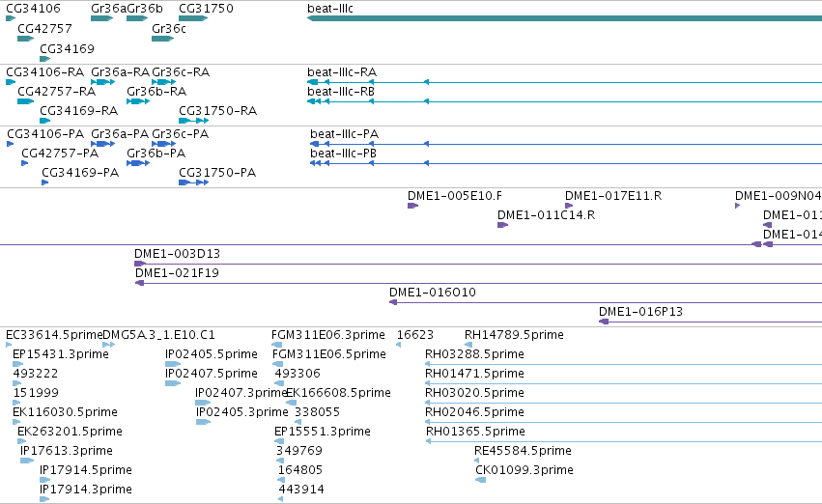Select the CG34106 gene label
This screenshot has height=504, width=822.
pyautogui.click(x=33, y=9)
